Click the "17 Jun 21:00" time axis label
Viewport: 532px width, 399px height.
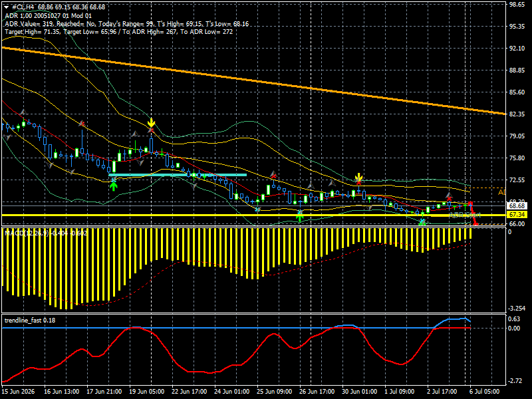(104, 392)
